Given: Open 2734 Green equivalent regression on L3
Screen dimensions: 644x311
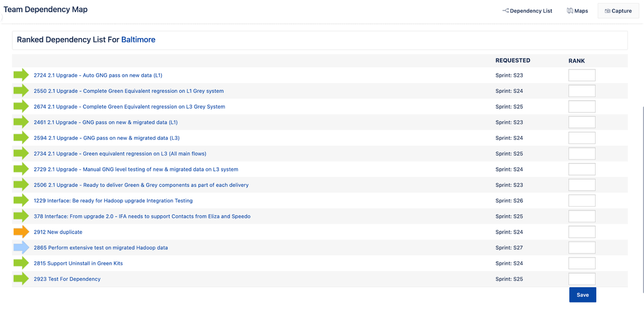Looking at the screenshot, I should tap(120, 153).
